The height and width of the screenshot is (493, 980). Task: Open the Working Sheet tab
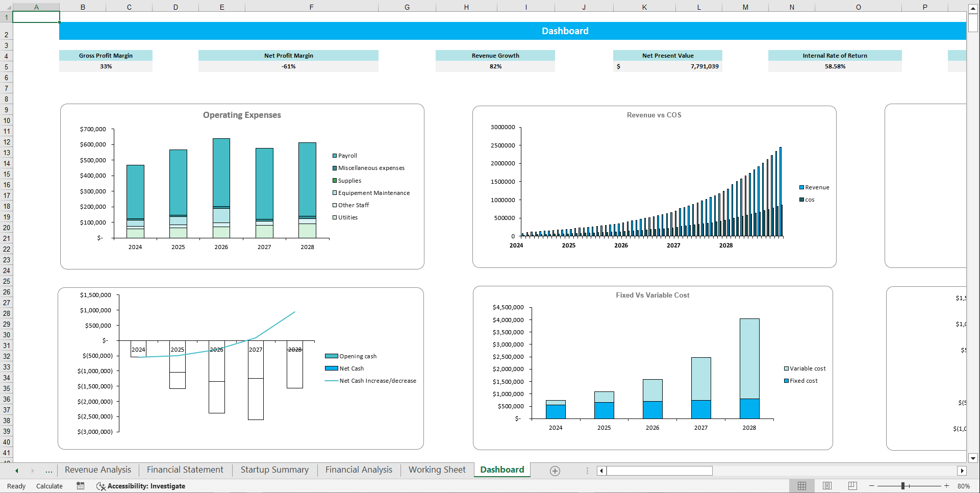437,470
